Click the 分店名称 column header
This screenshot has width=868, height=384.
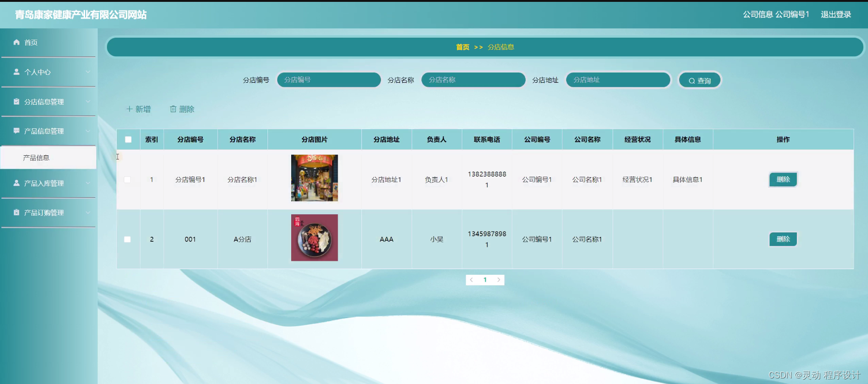[242, 139]
